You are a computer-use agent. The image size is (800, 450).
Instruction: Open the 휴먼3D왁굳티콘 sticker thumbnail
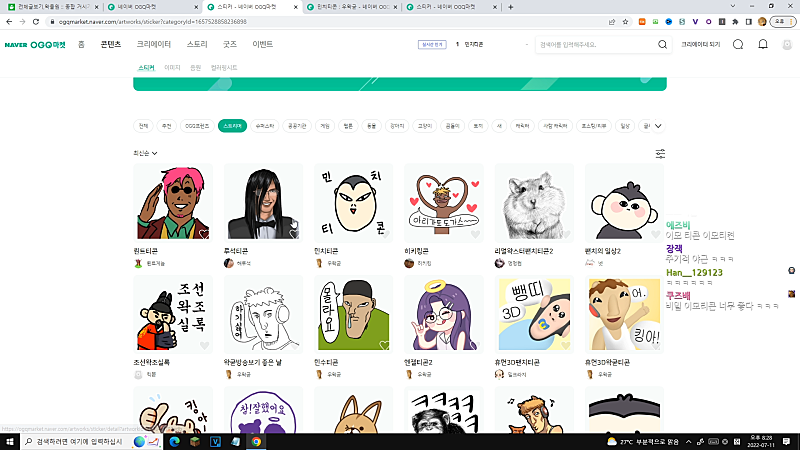coord(624,314)
